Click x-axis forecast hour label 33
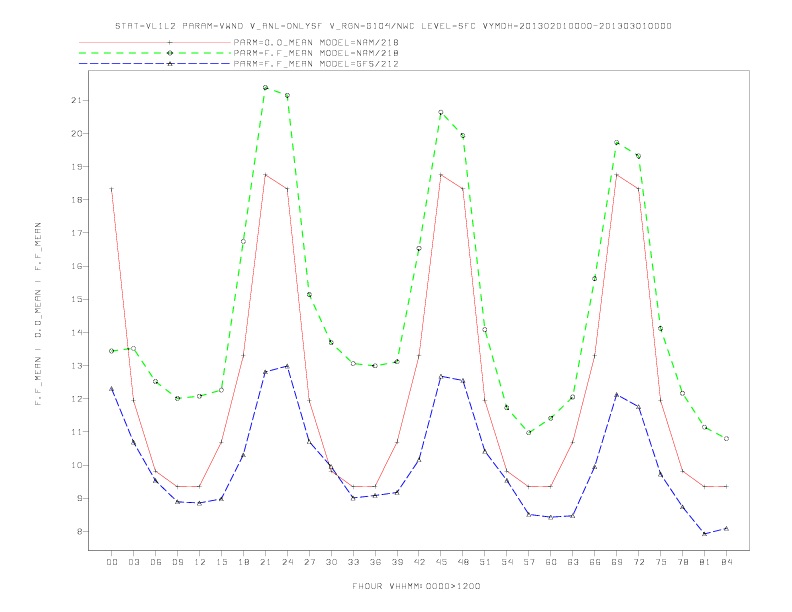The width and height of the screenshot is (792, 612). [353, 562]
